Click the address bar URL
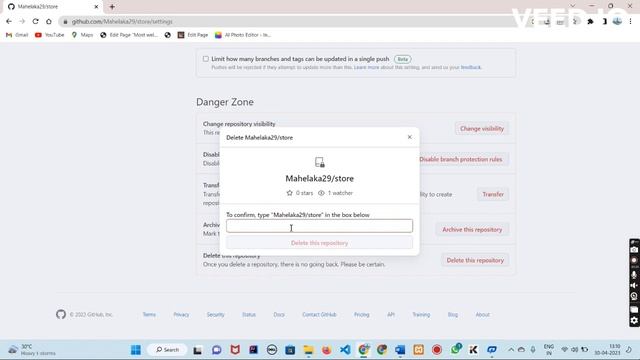Screen dimensions: 640x360 click(x=122, y=22)
